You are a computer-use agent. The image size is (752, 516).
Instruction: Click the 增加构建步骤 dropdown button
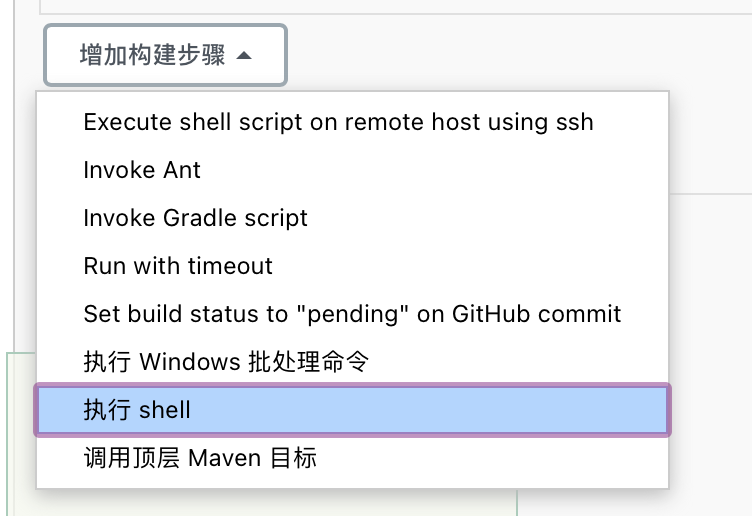coord(165,55)
